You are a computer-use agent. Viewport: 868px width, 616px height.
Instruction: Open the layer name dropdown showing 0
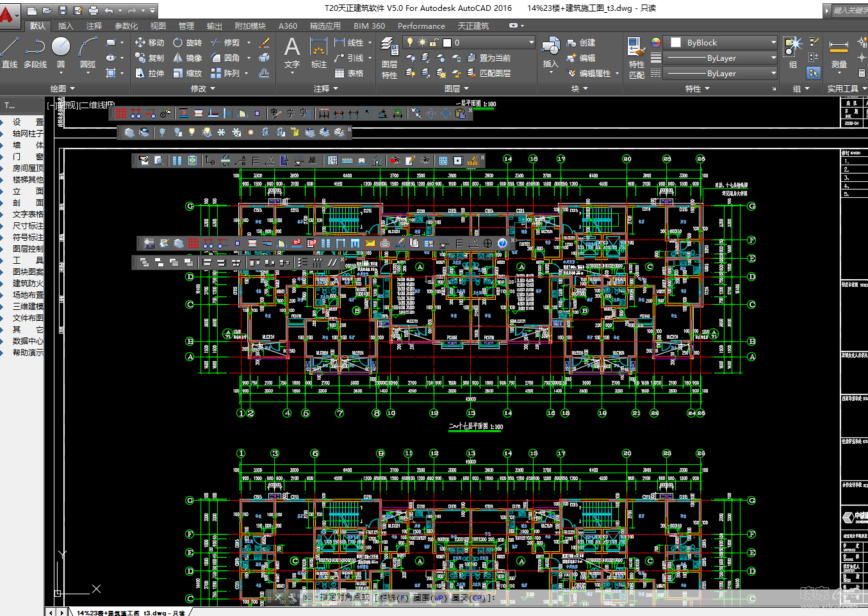coord(469,42)
